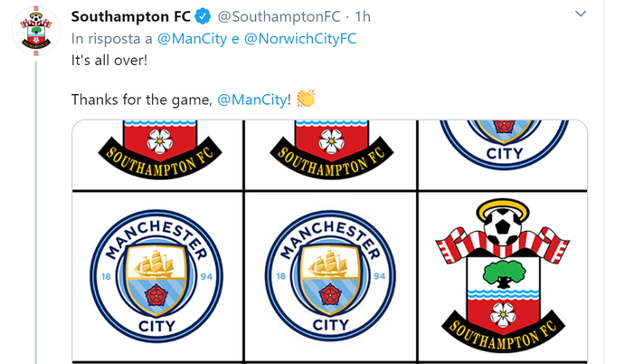Screen dimensions: 644x364
Task: Click the blue verified badge
Action: click(x=204, y=16)
